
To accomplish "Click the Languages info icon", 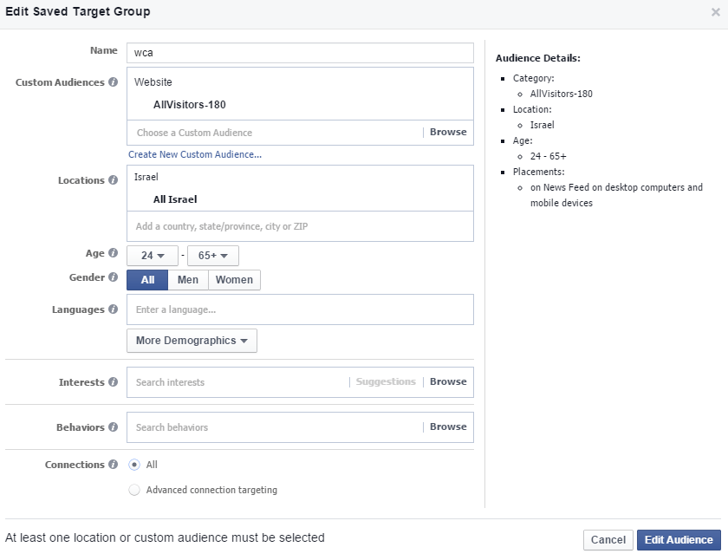I will 113,309.
